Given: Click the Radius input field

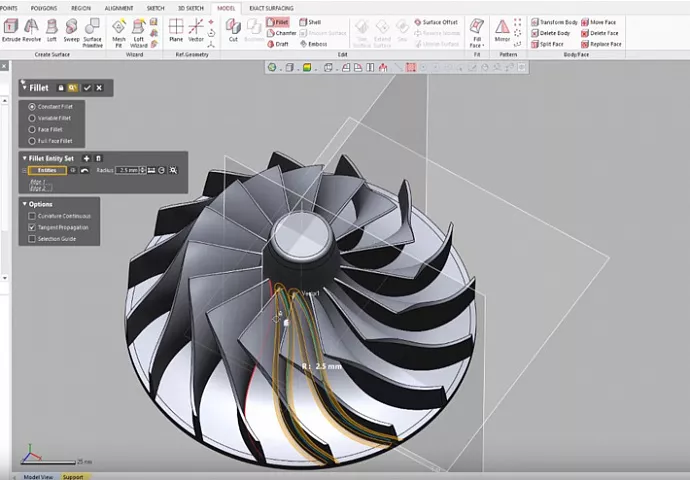Looking at the screenshot, I should point(128,170).
